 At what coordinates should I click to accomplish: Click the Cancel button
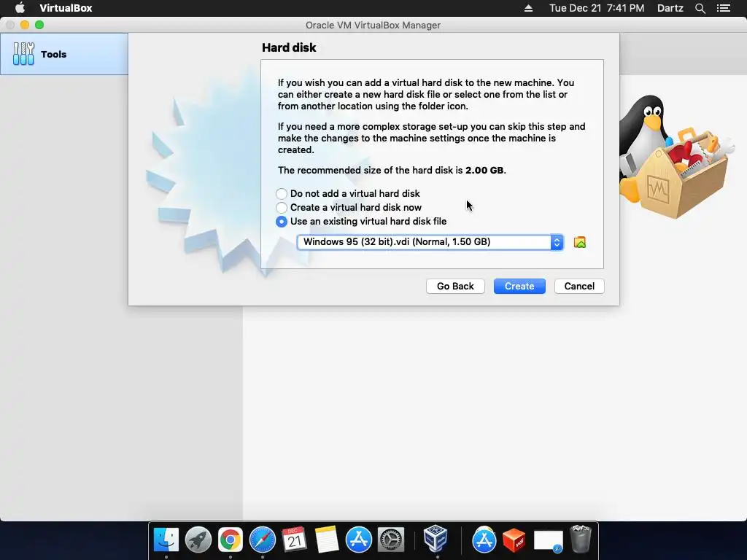tap(579, 286)
